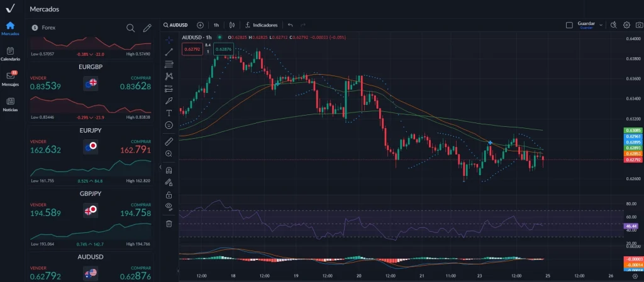This screenshot has height=282, width=644.
Task: Toggle lock all drawing tools
Action: click(x=169, y=195)
